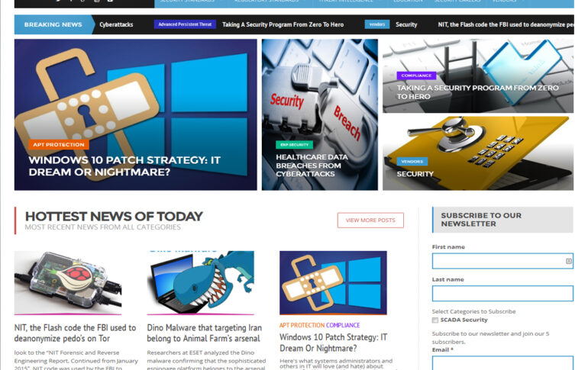This screenshot has height=370, width=588.
Task: Focus the Email input field
Action: click(502, 362)
